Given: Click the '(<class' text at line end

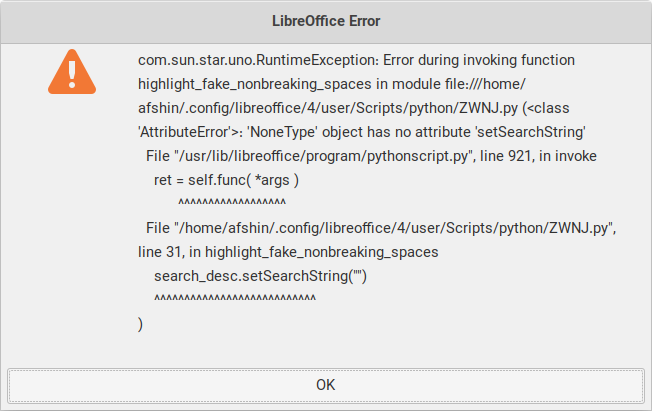Looking at the screenshot, I should pyautogui.click(x=546, y=108).
